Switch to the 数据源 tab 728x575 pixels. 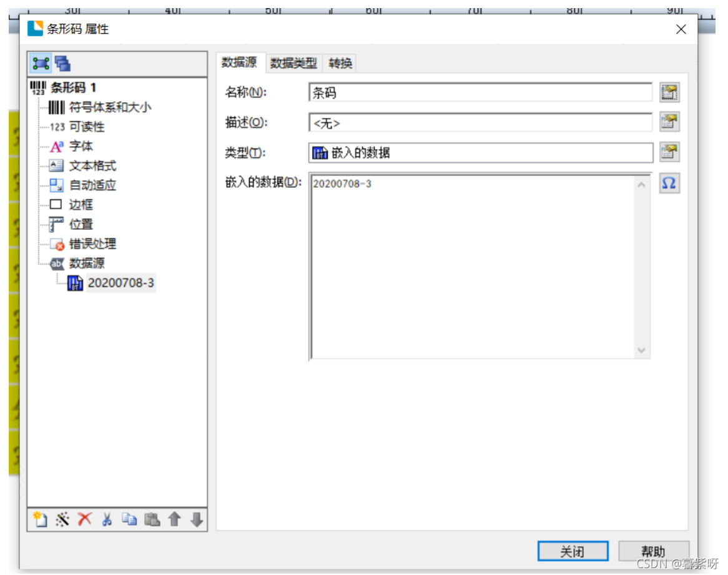tap(239, 62)
